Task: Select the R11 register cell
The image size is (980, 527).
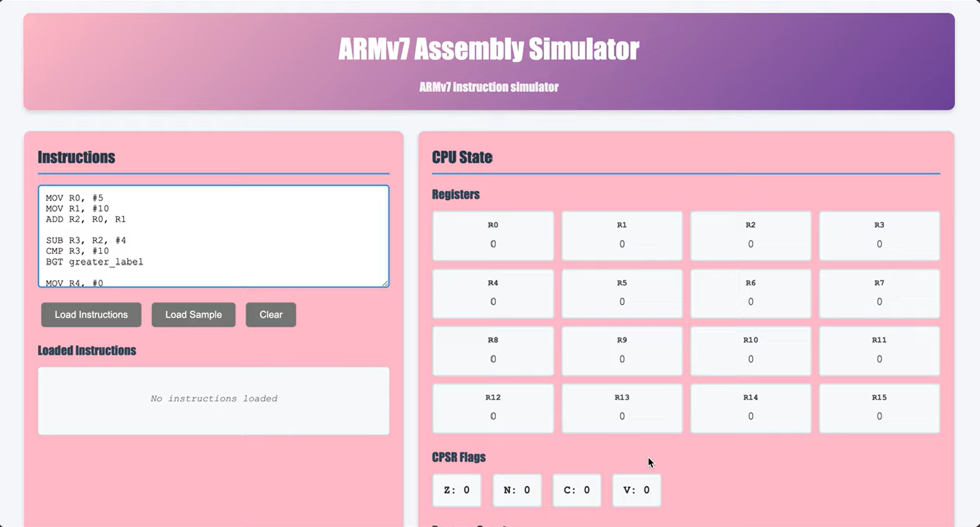Action: tap(879, 351)
